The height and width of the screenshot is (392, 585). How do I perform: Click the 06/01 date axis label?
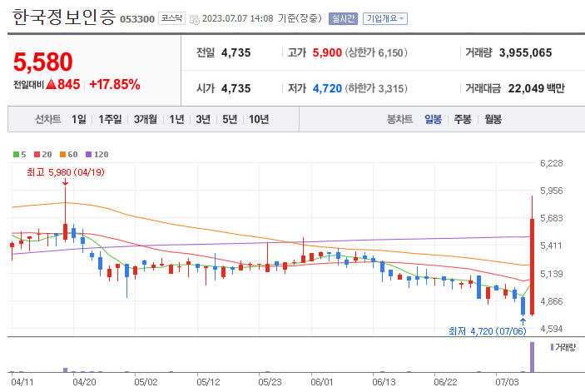(x=321, y=382)
